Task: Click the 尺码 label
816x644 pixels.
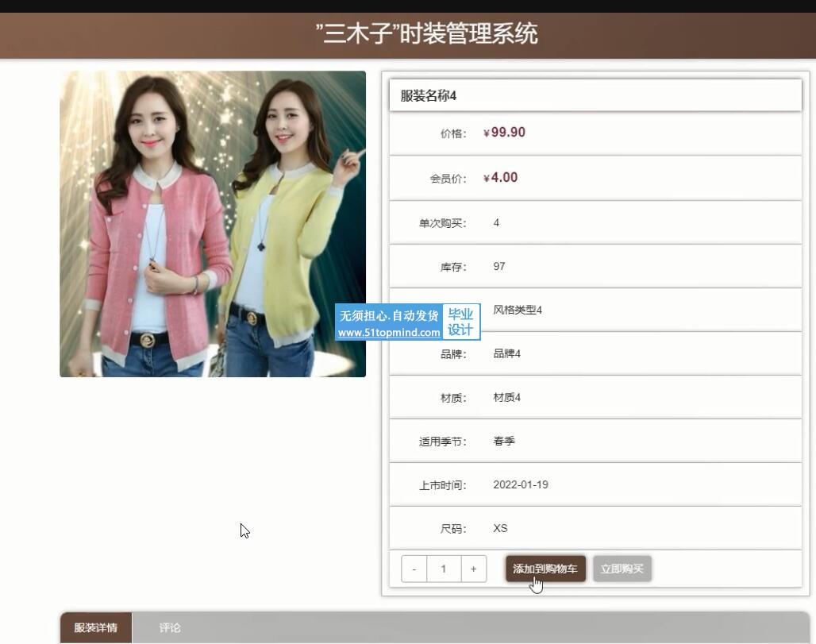Action: click(453, 529)
